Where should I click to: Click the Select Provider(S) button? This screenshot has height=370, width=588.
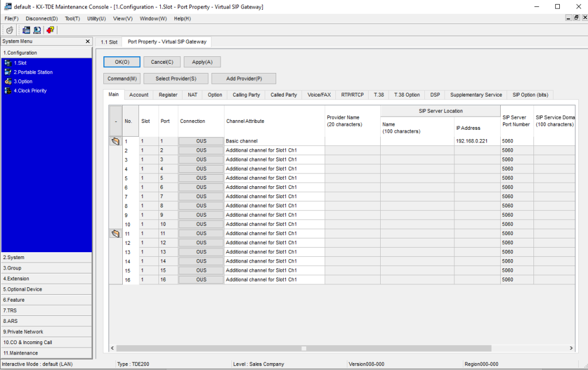pos(176,79)
